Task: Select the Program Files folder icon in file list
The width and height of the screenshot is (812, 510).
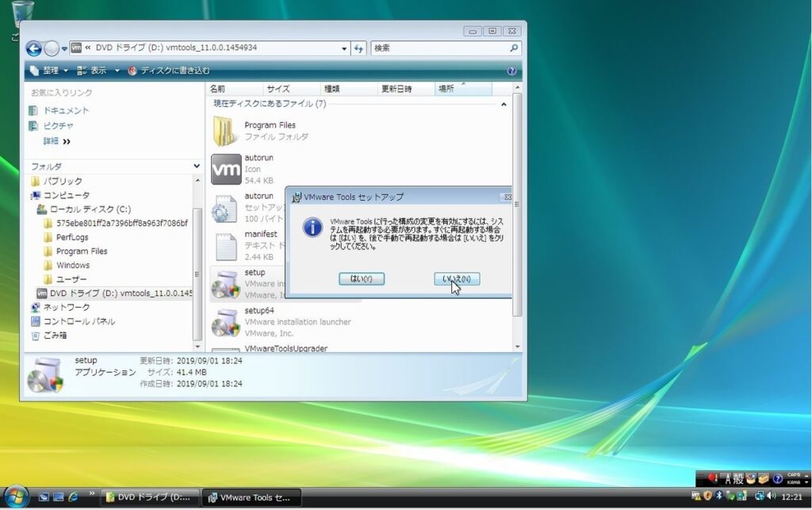Action: coord(224,131)
